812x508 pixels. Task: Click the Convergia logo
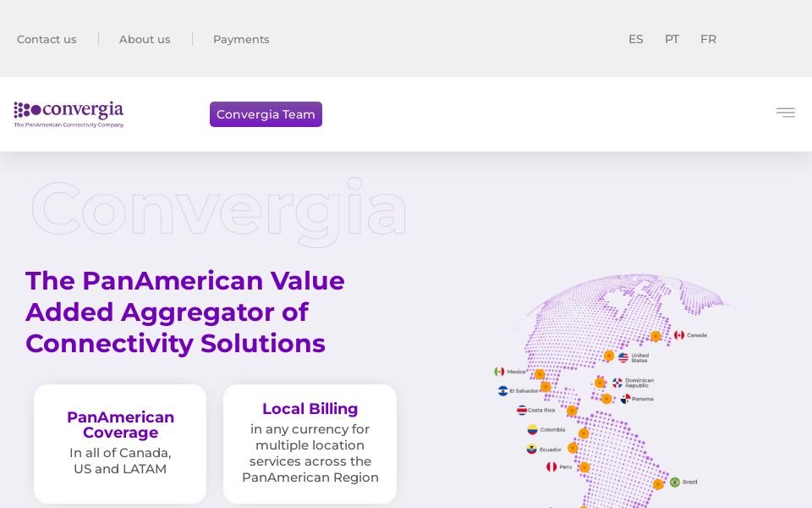point(68,114)
